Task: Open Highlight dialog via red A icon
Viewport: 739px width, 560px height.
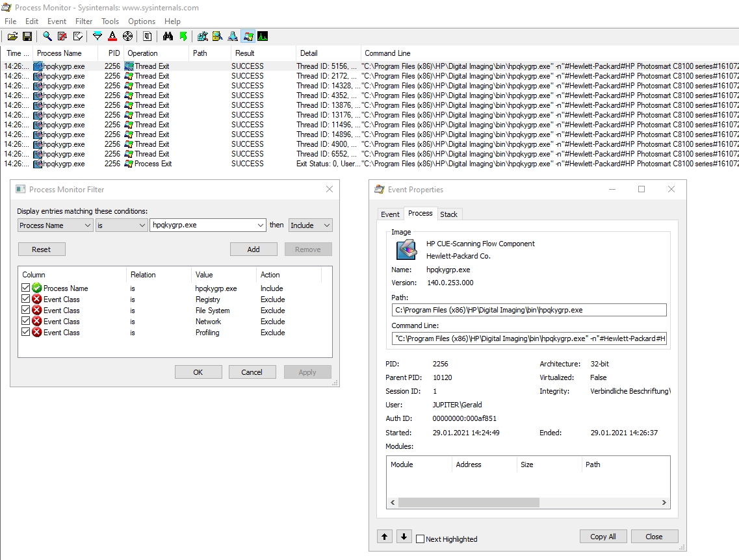Action: [112, 36]
